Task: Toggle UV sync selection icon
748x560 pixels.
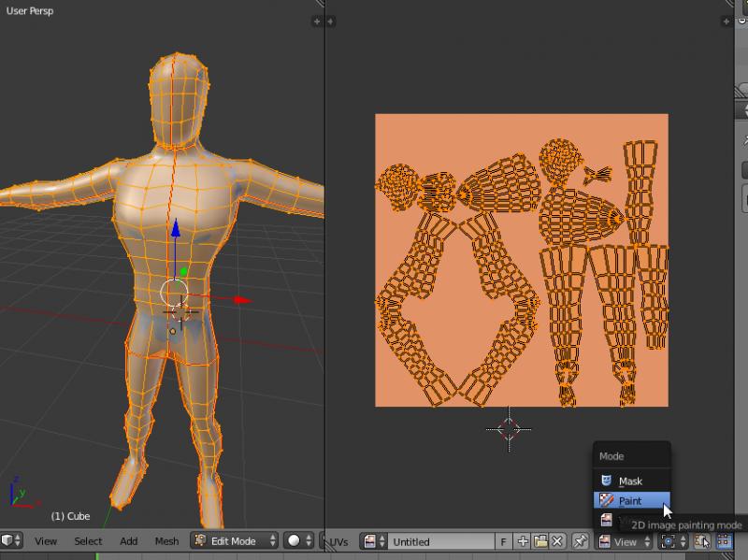Action: coord(702,541)
